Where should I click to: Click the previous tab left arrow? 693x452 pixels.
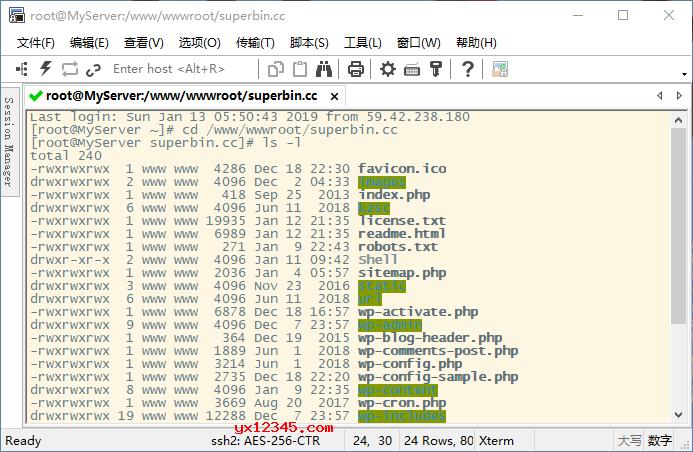(x=660, y=95)
